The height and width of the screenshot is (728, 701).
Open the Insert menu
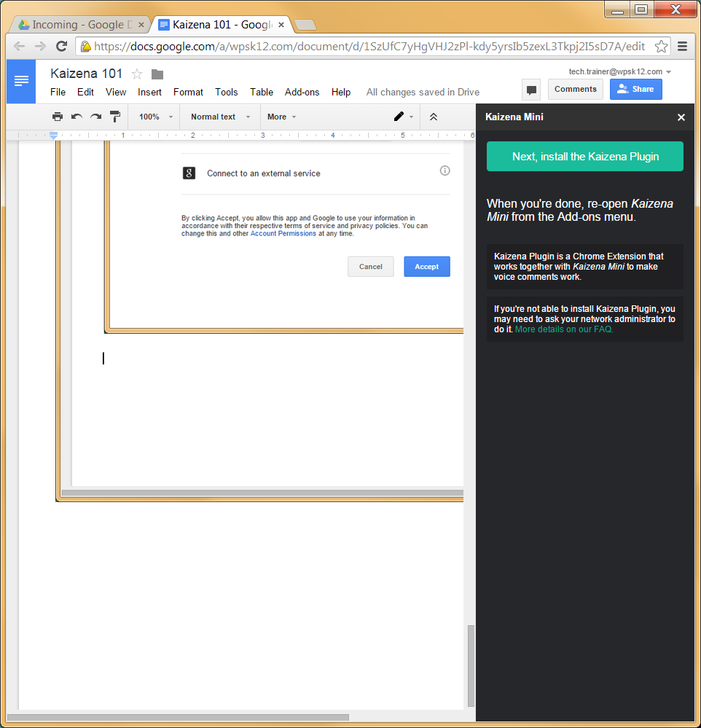point(149,92)
